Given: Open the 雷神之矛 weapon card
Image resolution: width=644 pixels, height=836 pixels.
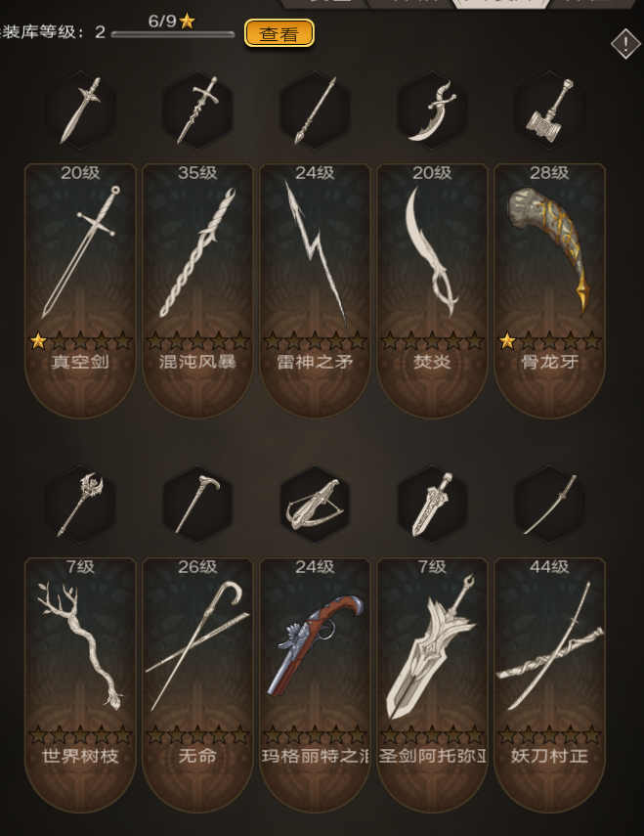Looking at the screenshot, I should pyautogui.click(x=315, y=291).
